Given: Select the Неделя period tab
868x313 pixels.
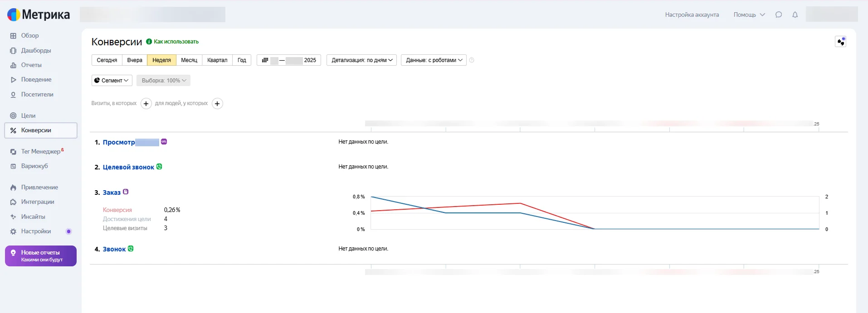Looking at the screenshot, I should [x=161, y=60].
